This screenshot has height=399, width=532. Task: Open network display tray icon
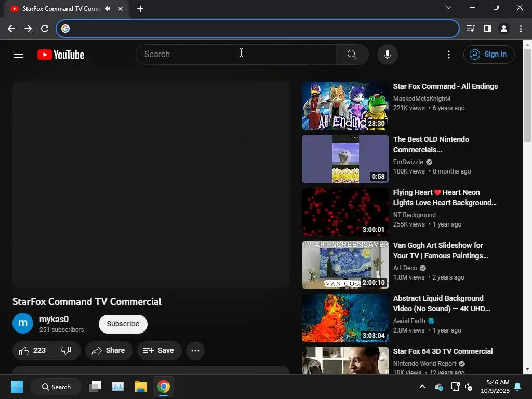[x=455, y=387]
